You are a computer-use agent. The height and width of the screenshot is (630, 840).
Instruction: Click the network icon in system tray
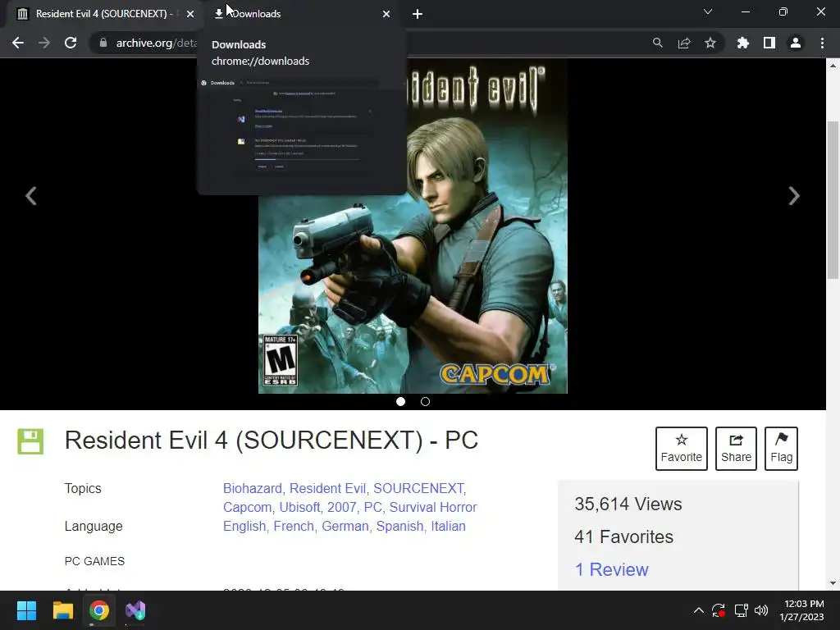[741, 610]
